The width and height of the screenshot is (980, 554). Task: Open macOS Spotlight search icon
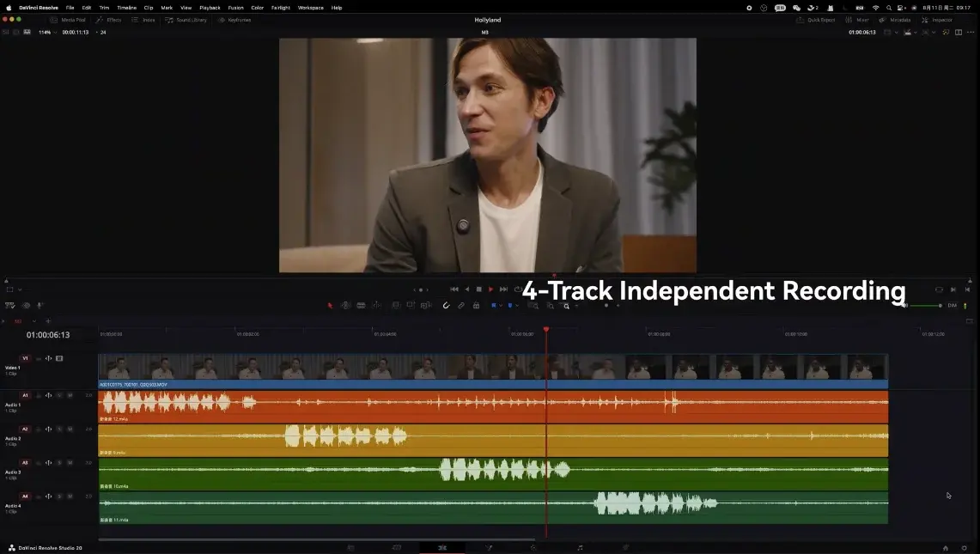tap(888, 8)
